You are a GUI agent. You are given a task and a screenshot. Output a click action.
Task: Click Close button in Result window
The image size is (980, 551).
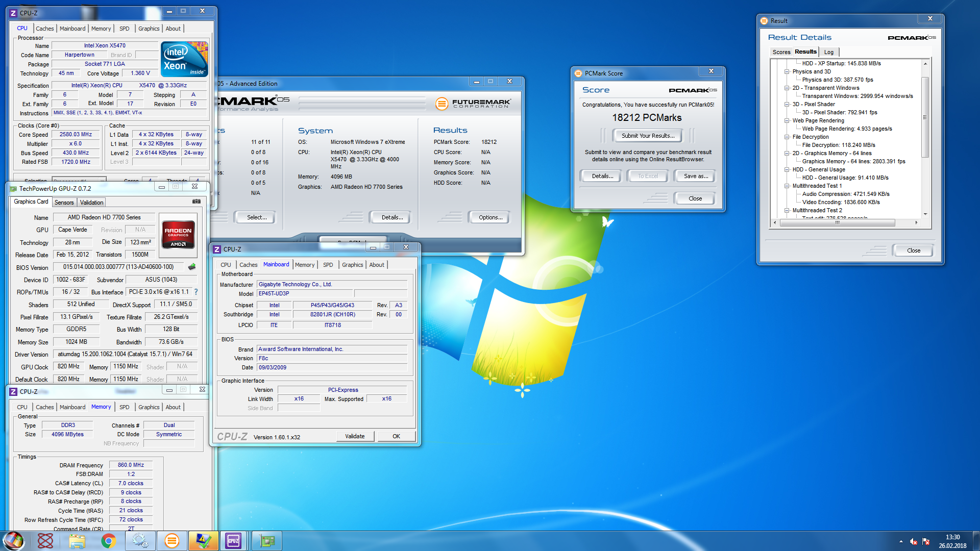(x=913, y=251)
